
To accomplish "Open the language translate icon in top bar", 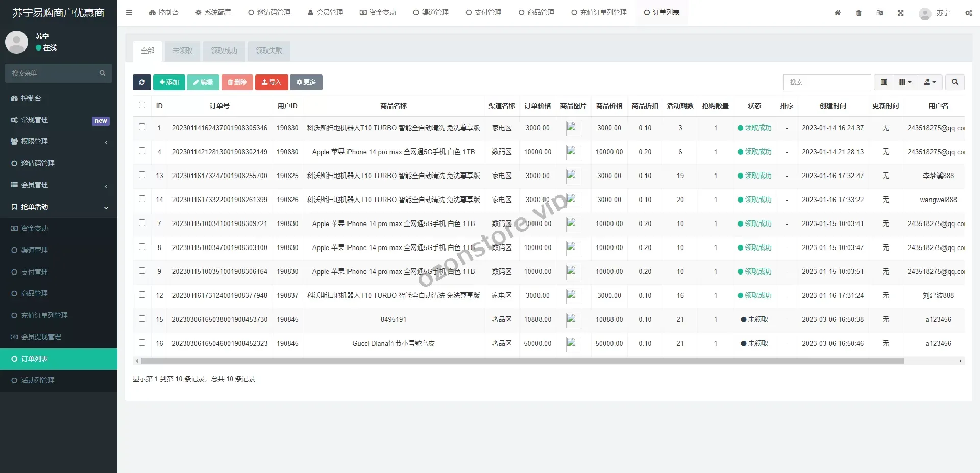I will 879,13.
